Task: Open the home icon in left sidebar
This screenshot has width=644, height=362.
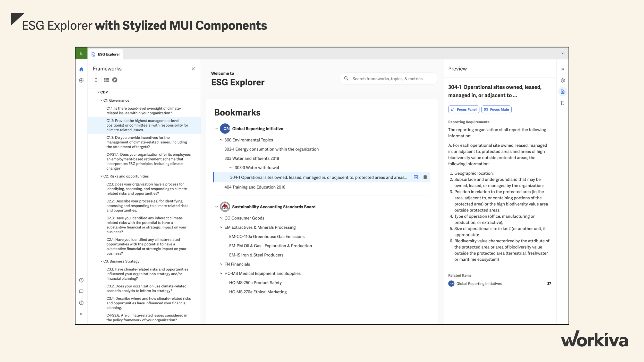Action: coord(81,69)
